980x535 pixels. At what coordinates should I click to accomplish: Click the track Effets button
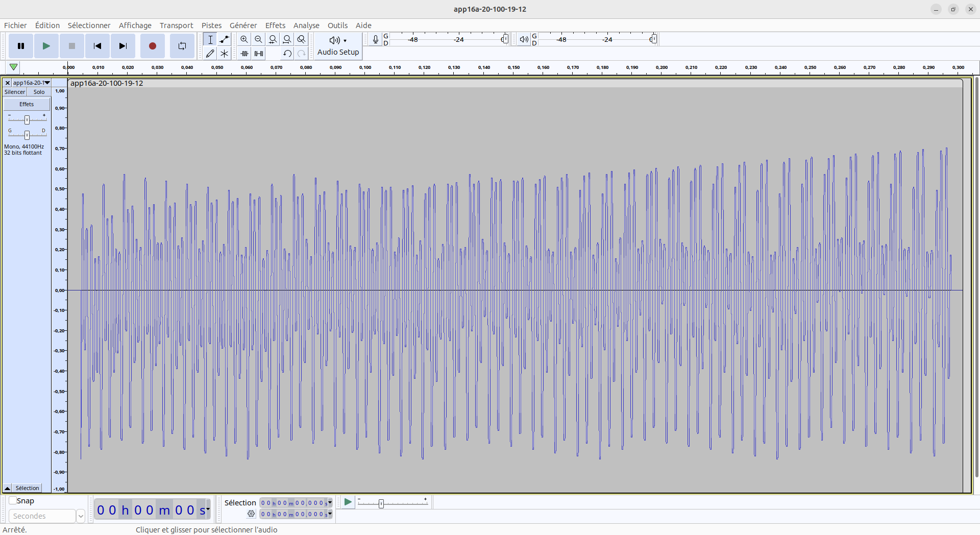pos(27,104)
